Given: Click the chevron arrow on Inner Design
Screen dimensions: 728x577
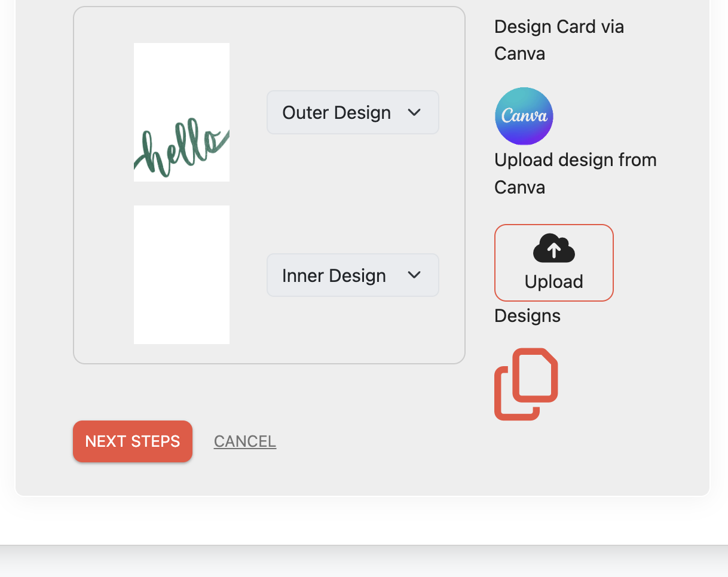Looking at the screenshot, I should coord(414,275).
